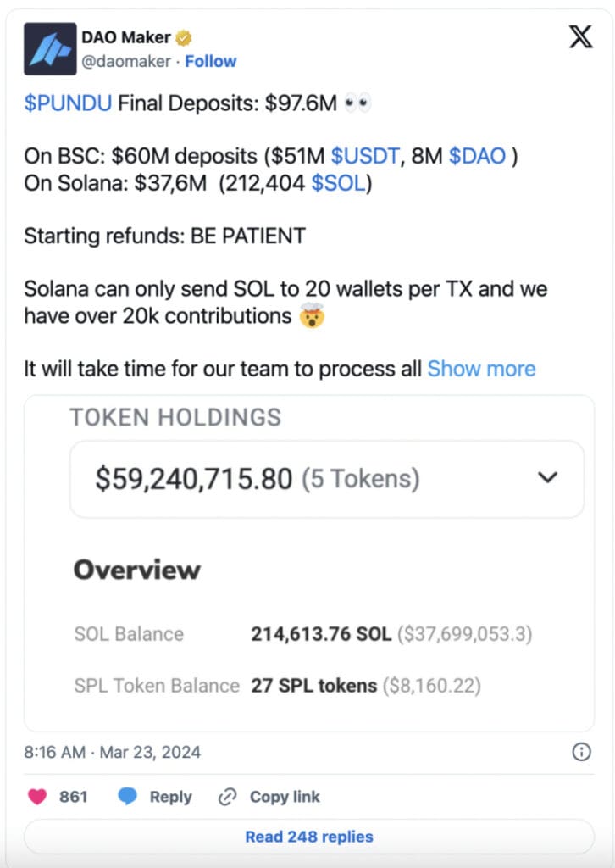Open the $PUNDU cashtag link
This screenshot has height=868, width=615.
(x=68, y=103)
